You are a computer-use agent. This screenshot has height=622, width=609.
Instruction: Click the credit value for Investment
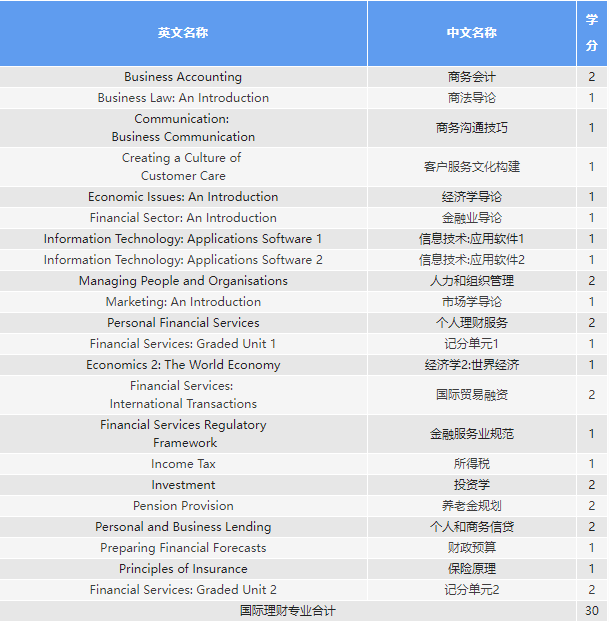(x=592, y=485)
